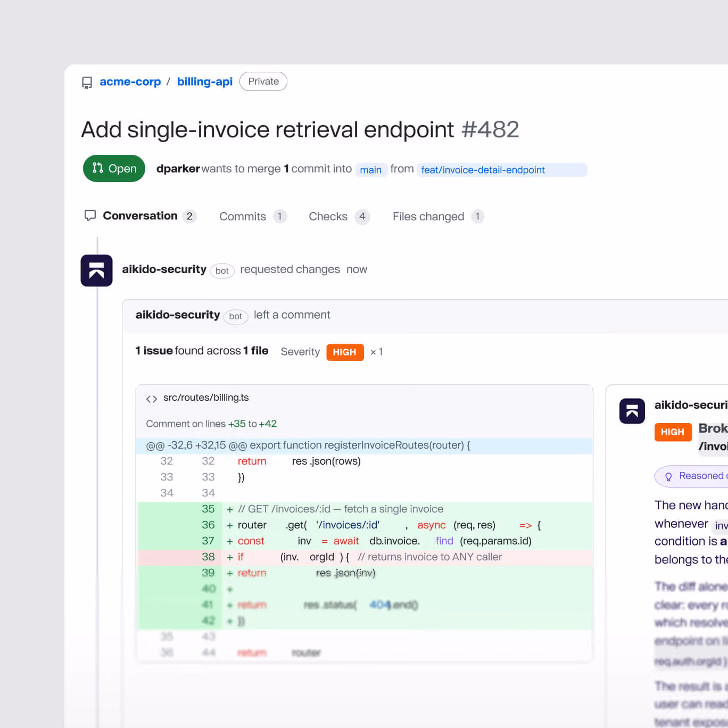The width and height of the screenshot is (728, 728).
Task: Click the aikido-security avatar beside requested changes
Action: (97, 270)
